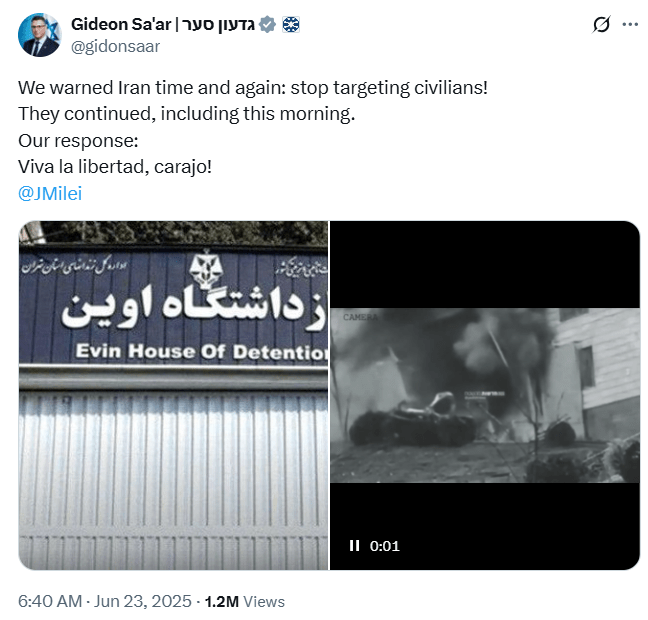Open the @gidonsaar handle
648x620 pixels.
115,46
